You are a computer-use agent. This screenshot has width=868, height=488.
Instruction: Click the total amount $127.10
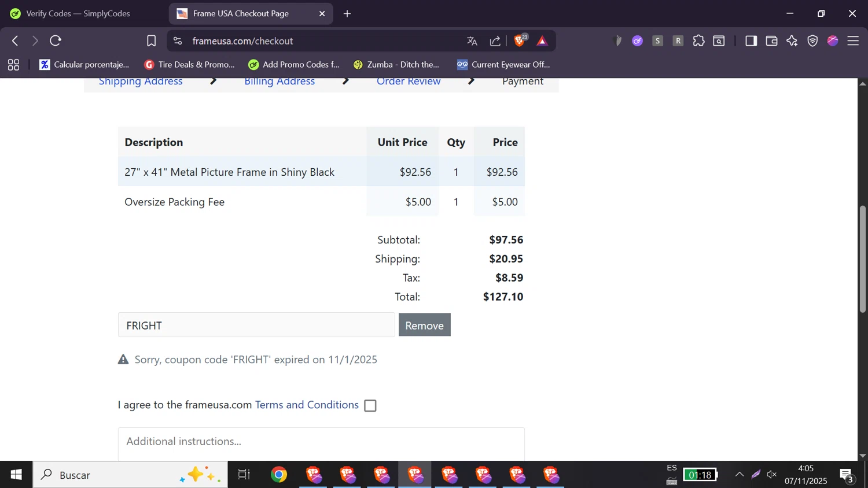pyautogui.click(x=503, y=297)
